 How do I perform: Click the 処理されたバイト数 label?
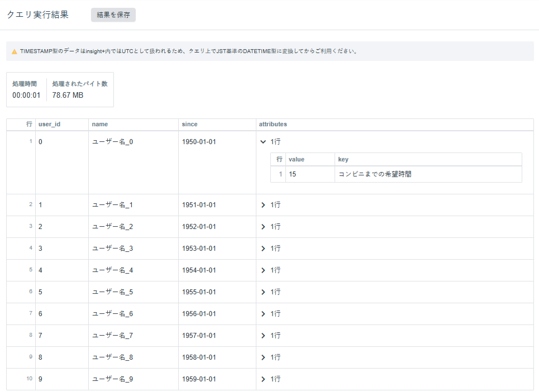(x=80, y=84)
